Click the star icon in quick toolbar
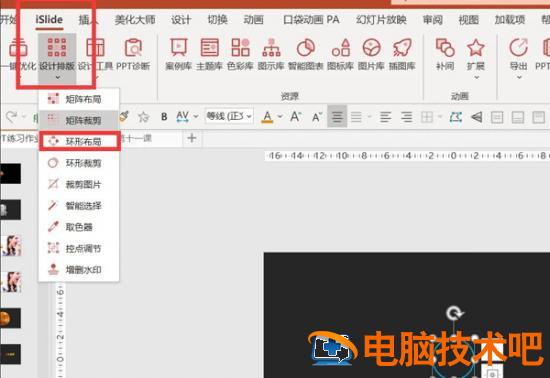550x378 pixels. (x=143, y=117)
